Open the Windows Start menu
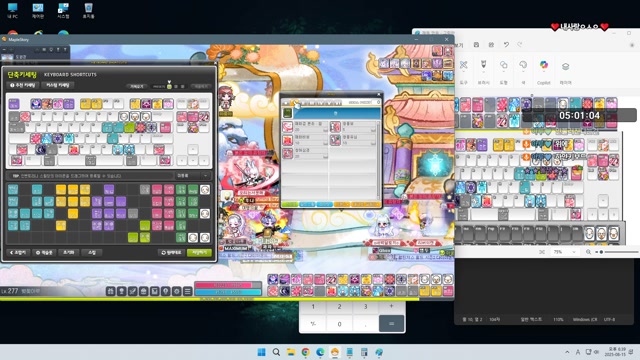This screenshot has width=640, height=360. (x=262, y=352)
